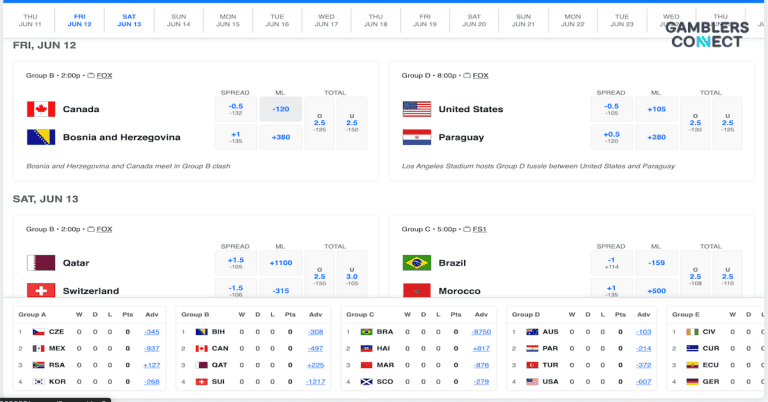
Task: Open BRA advance odds -8750
Action: 481,331
